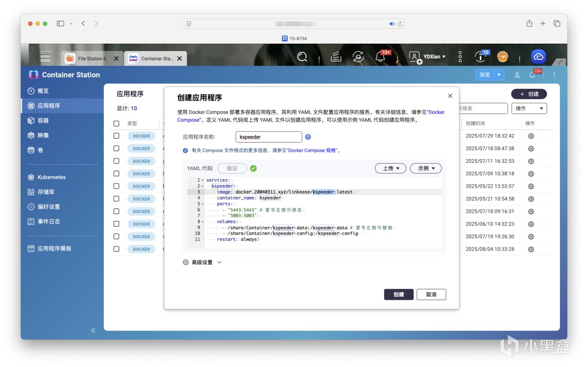This screenshot has width=588, height=367.
Task: Click the QTS search magnifier icon
Action: click(302, 57)
